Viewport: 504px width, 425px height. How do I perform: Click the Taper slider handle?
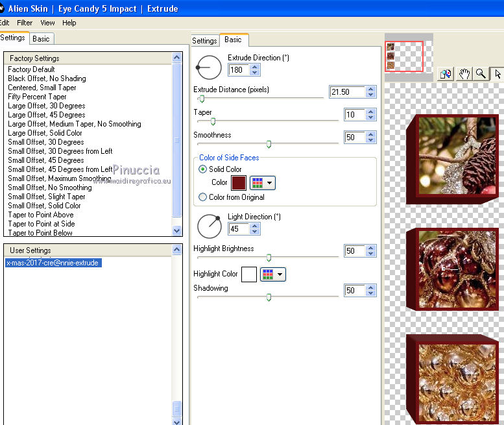click(x=213, y=121)
